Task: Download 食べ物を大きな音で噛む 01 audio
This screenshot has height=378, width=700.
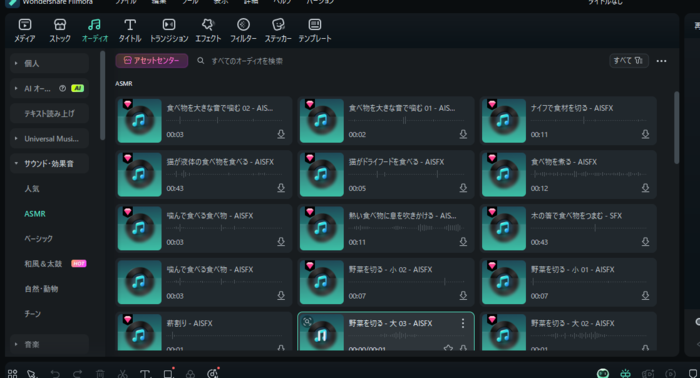Action: click(x=463, y=134)
